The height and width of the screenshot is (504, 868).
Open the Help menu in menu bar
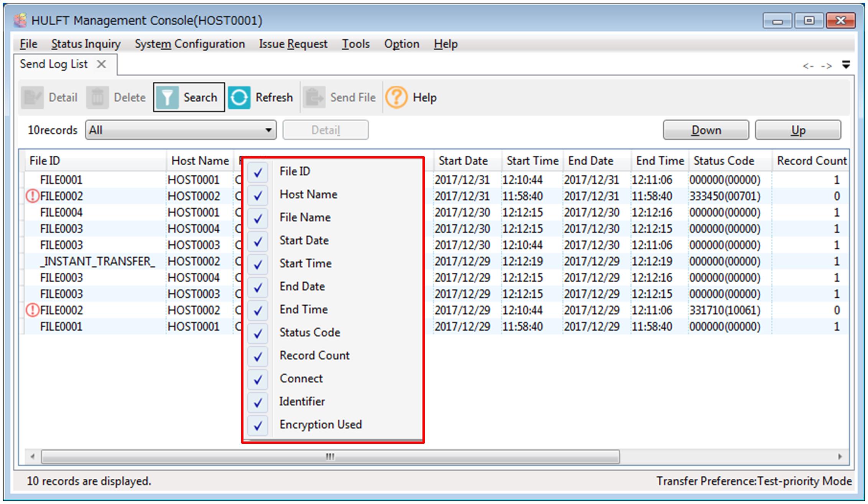click(x=446, y=44)
